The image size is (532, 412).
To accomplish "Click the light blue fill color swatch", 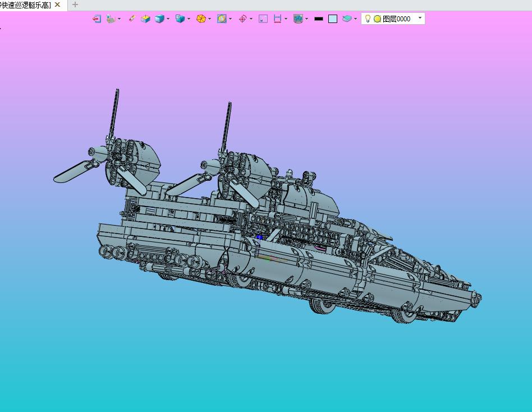I will tap(333, 19).
